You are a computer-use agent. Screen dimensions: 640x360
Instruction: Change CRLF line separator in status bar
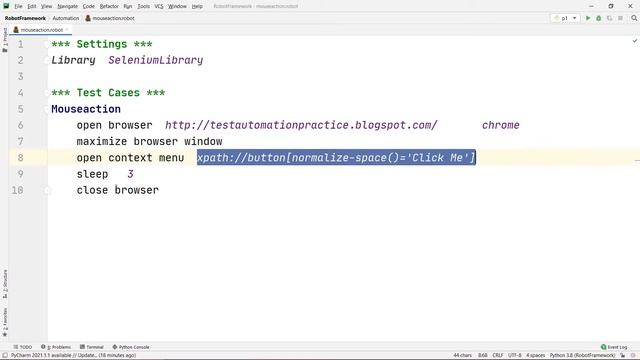pyautogui.click(x=498, y=356)
